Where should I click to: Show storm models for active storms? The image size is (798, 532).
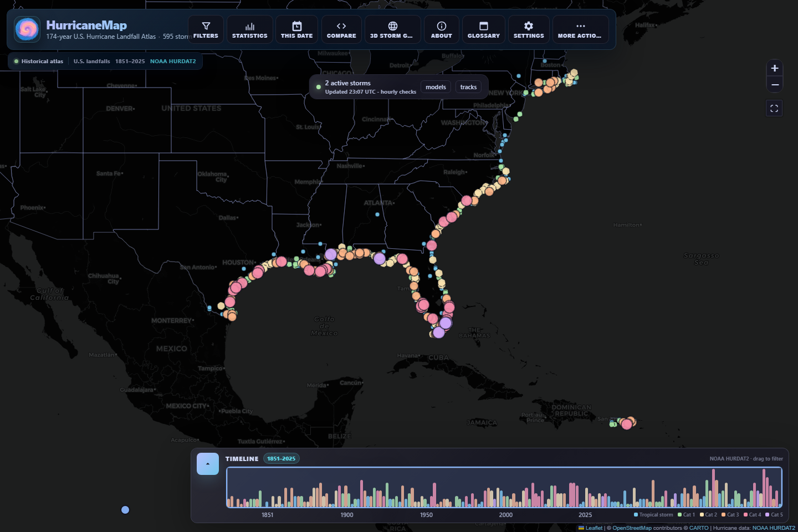[x=436, y=87]
